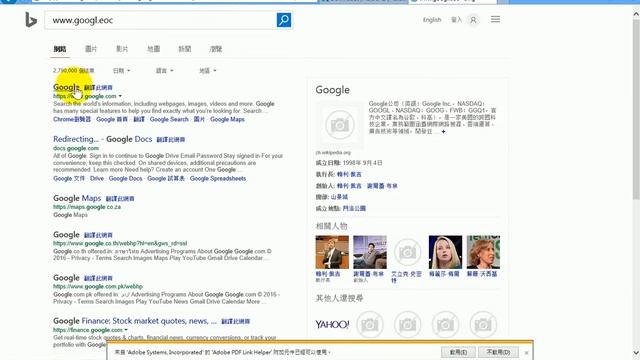Screen dimensions: 640x360
Task: Click scrollbar up arrow
Action: (636, 14)
